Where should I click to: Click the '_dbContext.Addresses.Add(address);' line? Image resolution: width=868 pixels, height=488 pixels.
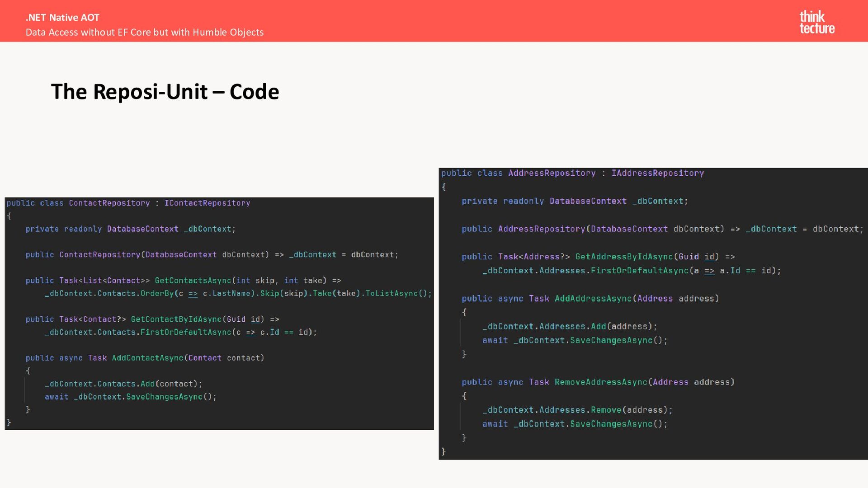point(570,326)
